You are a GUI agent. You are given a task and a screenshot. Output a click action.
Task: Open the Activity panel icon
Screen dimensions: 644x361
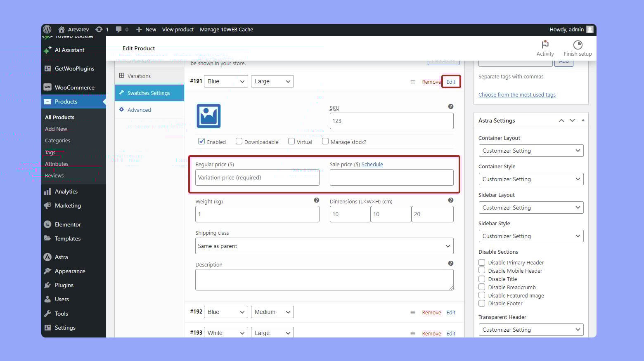pyautogui.click(x=545, y=45)
